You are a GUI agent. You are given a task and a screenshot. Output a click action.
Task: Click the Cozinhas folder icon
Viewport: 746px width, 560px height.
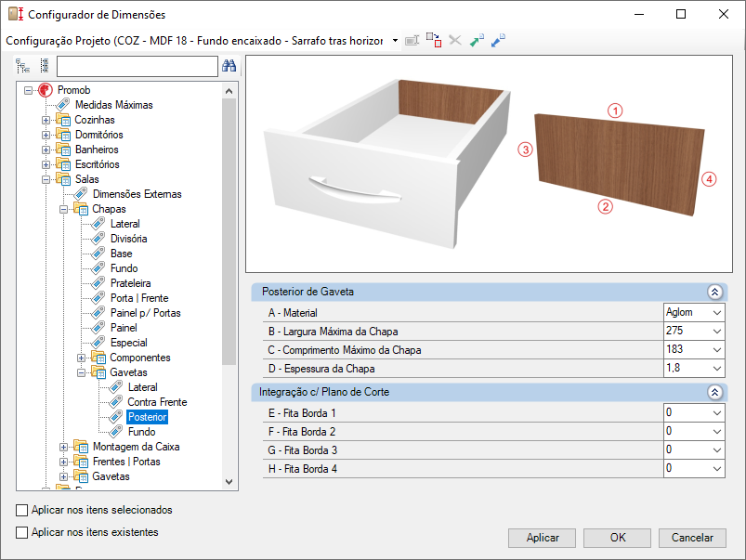pos(63,120)
